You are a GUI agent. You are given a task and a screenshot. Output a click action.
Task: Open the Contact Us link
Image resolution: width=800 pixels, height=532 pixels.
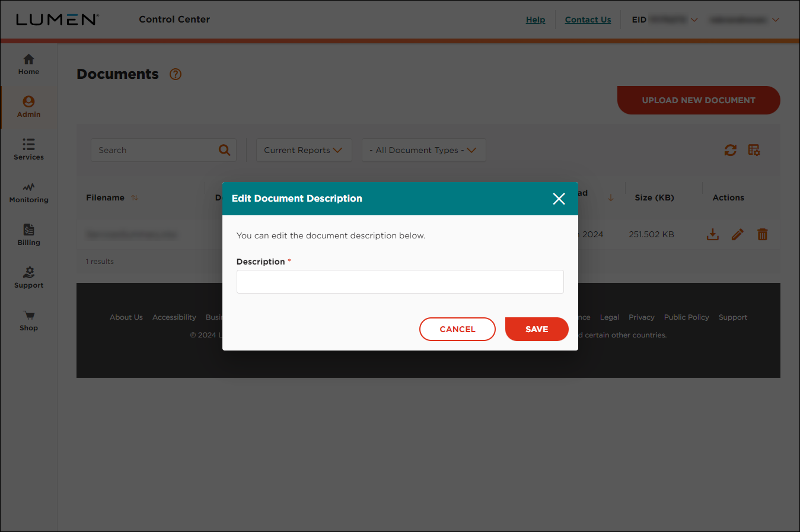click(x=588, y=20)
